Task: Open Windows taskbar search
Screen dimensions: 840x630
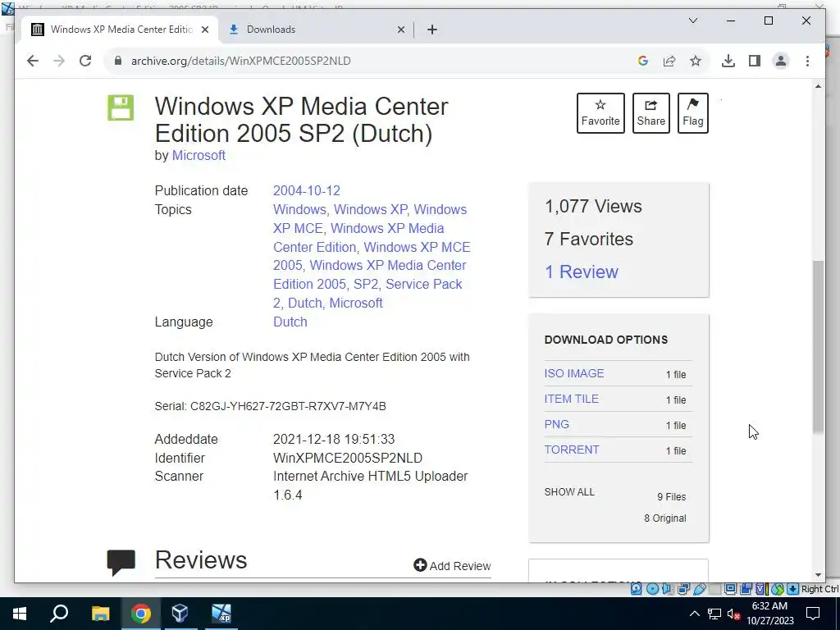Action: point(59,614)
